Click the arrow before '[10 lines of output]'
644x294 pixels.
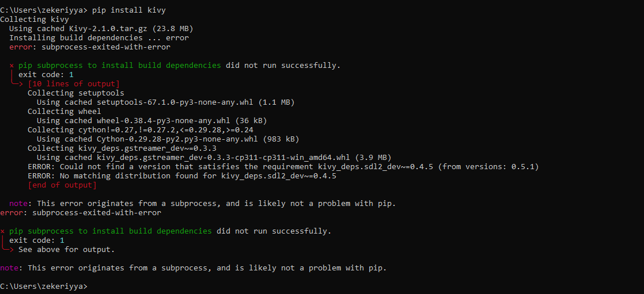pos(18,84)
